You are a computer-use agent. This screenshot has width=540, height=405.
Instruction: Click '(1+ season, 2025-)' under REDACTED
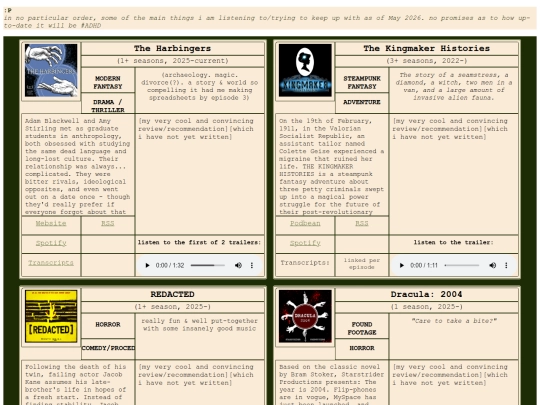(173, 307)
